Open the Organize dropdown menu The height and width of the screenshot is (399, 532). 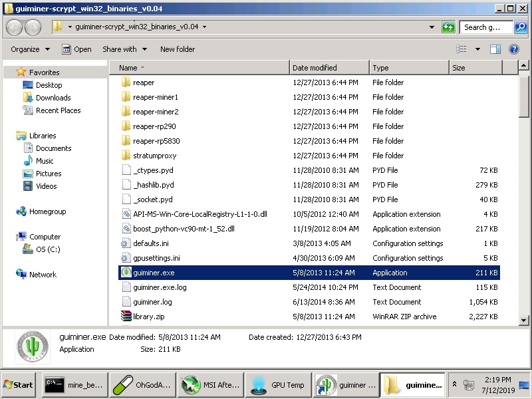pos(31,49)
